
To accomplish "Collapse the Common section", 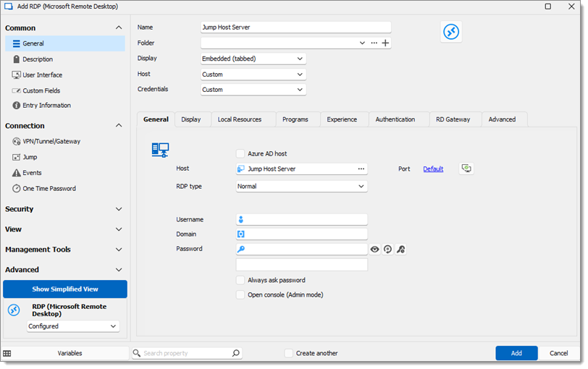I will click(119, 27).
